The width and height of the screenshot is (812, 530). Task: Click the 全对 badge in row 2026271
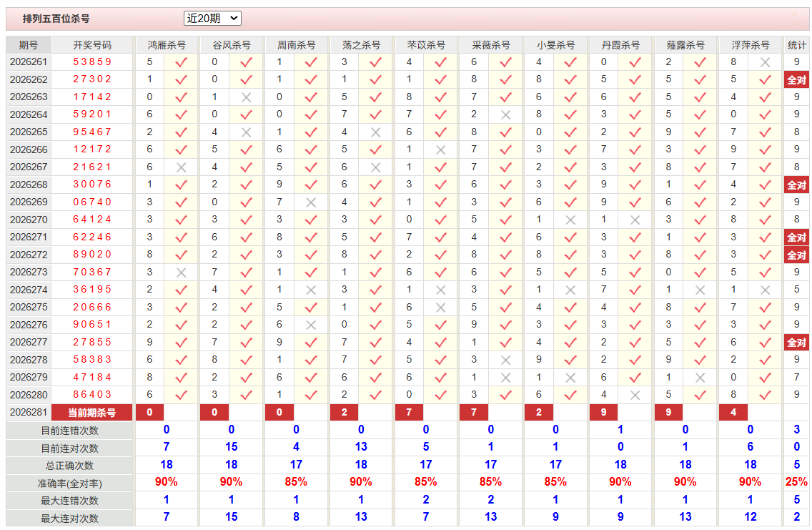(x=796, y=237)
